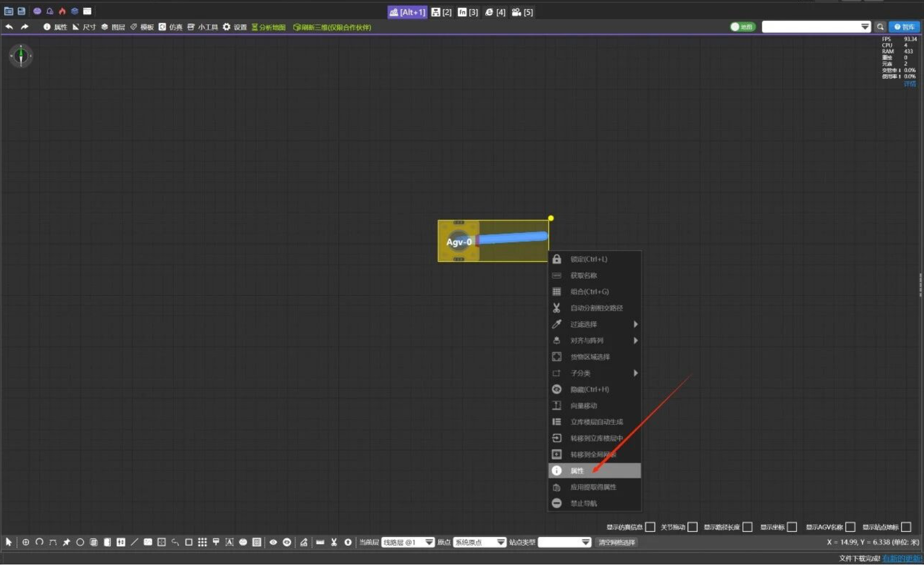924x565 pixels.
Task: Check the 显示站点地标 checkbox
Action: (x=906, y=527)
